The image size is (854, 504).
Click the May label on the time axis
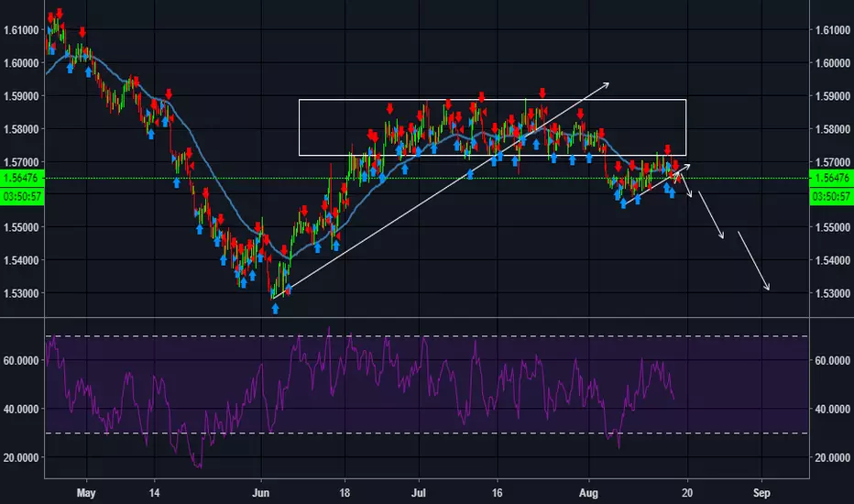tap(86, 493)
